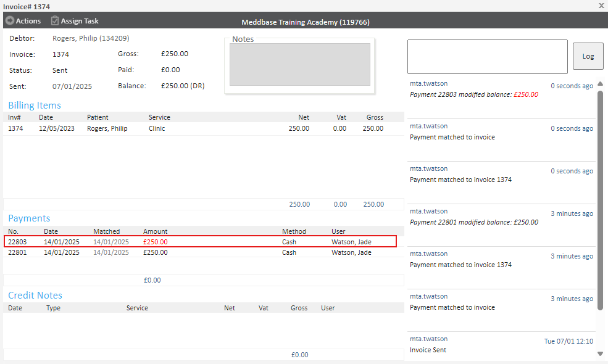Click the Actions arrow icon
This screenshot has width=608, height=364.
click(9, 21)
